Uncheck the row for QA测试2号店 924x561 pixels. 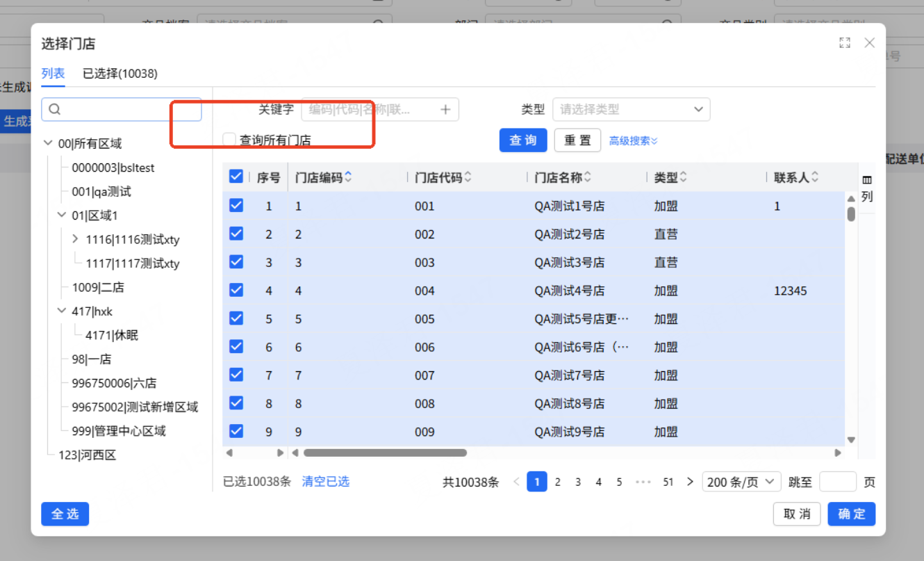[x=236, y=234]
